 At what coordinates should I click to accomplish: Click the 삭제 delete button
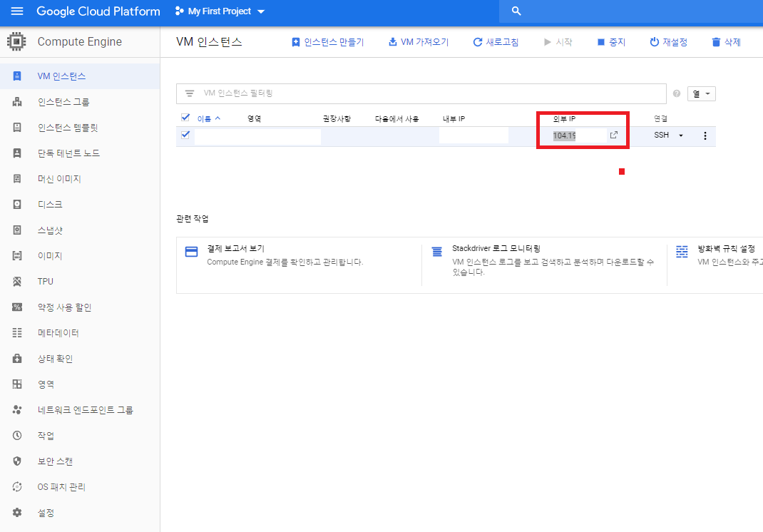(x=726, y=42)
